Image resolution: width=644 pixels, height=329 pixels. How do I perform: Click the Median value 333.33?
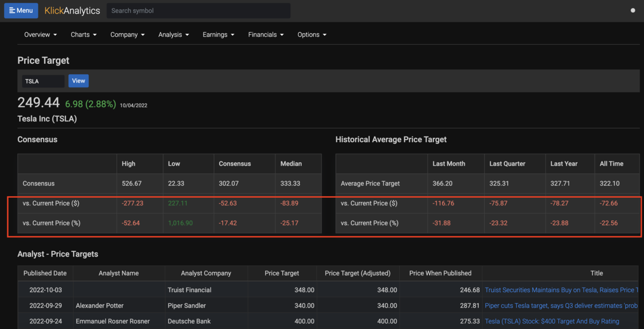coord(290,183)
